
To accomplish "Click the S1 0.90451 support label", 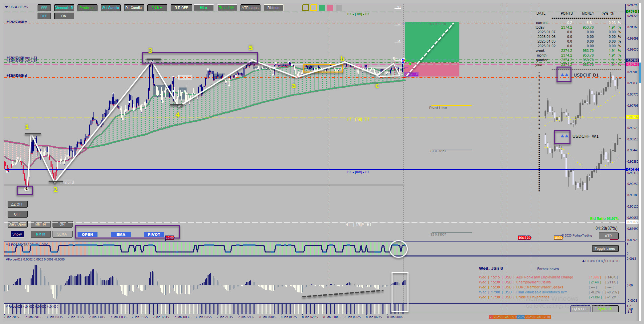I will point(438,151).
